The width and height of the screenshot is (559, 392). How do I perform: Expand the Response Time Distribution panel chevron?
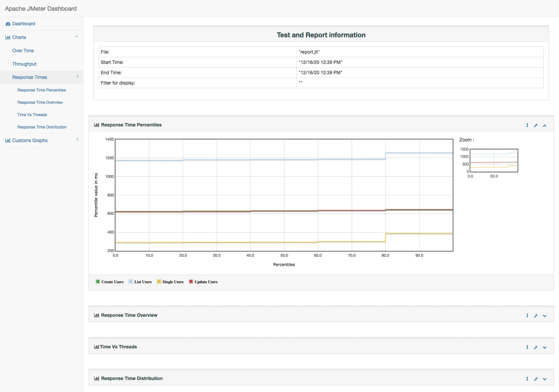[x=545, y=379]
